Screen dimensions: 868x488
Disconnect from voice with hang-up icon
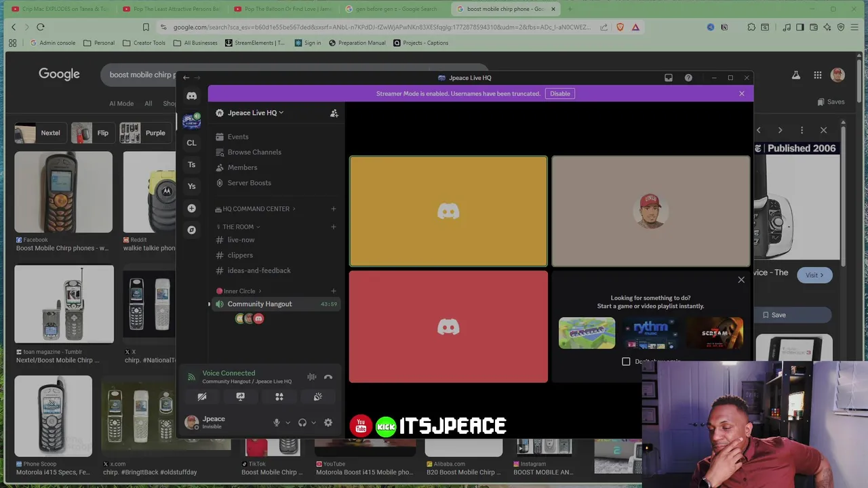(328, 377)
